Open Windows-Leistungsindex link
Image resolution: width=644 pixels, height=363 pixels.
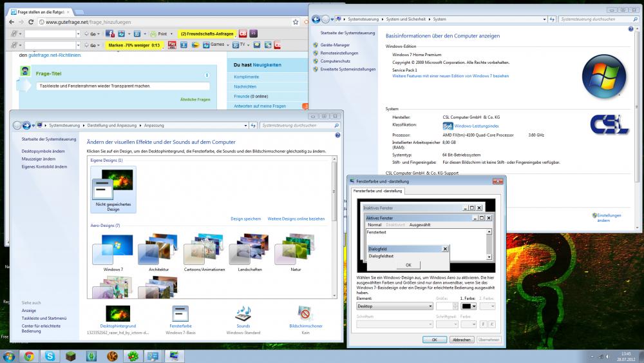477,126
